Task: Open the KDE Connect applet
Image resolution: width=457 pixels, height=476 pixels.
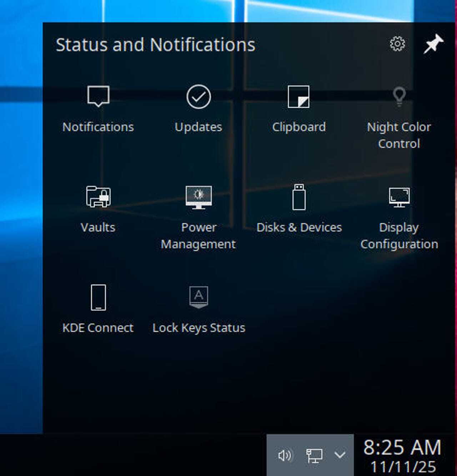Action: (97, 297)
